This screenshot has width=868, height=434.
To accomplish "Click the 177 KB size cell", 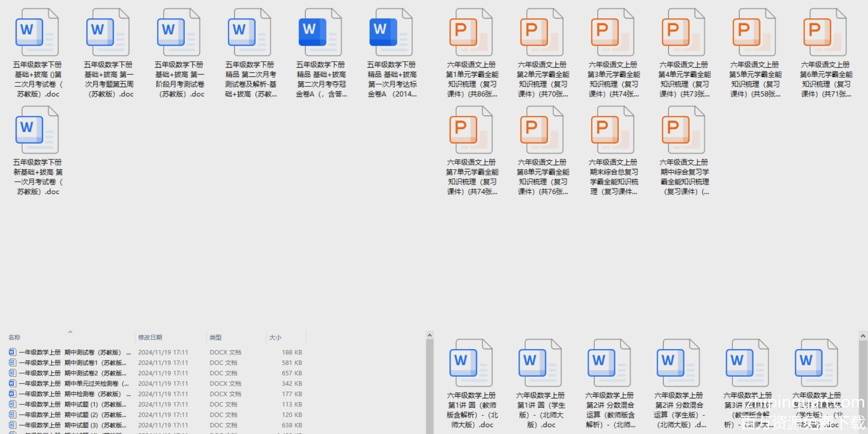I will point(292,394).
